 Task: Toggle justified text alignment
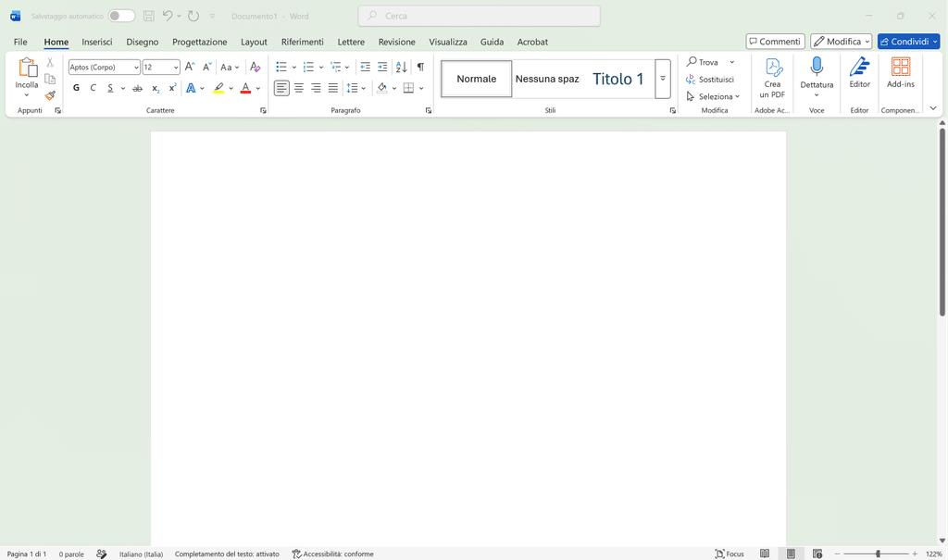click(333, 88)
